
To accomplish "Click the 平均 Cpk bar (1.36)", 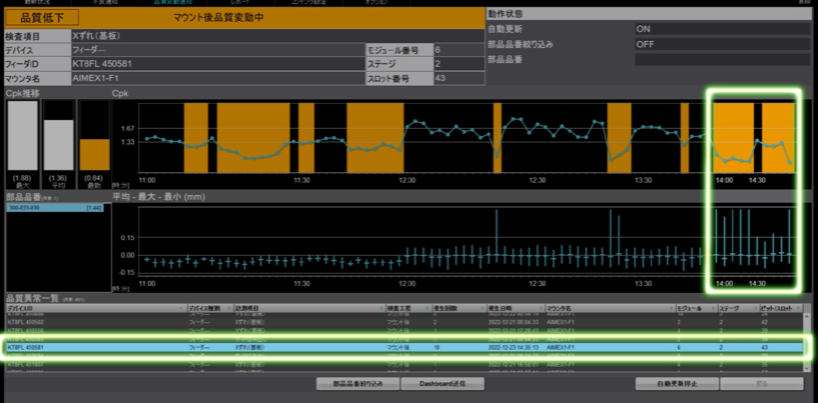I will (58, 145).
